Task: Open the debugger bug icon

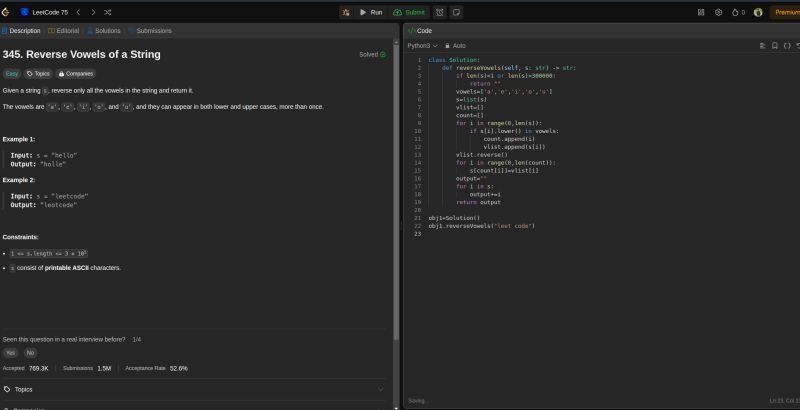Action: 346,12
